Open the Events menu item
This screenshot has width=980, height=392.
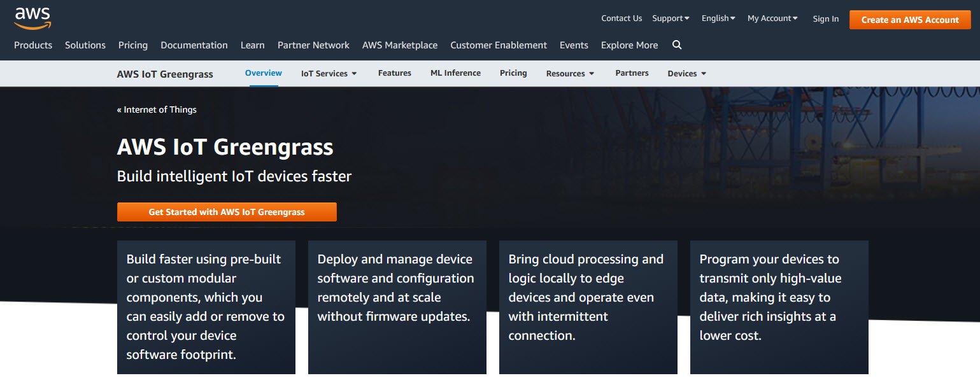(x=574, y=45)
